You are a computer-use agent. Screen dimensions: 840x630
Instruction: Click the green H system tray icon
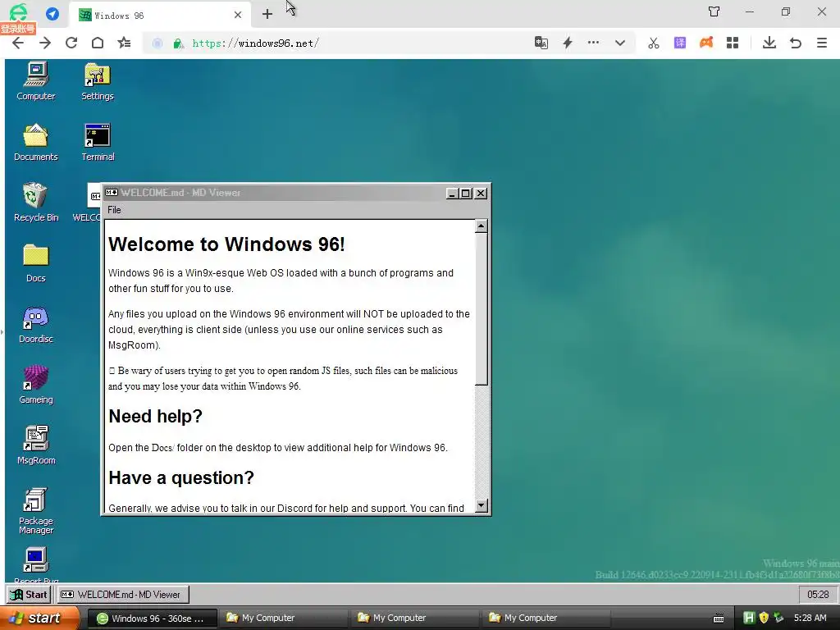[x=749, y=618]
